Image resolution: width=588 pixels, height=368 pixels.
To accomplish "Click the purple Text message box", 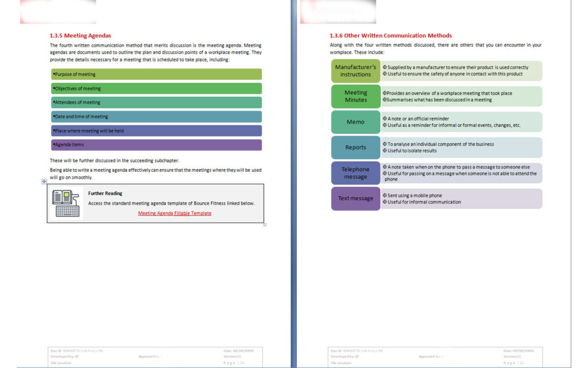I will 355,198.
